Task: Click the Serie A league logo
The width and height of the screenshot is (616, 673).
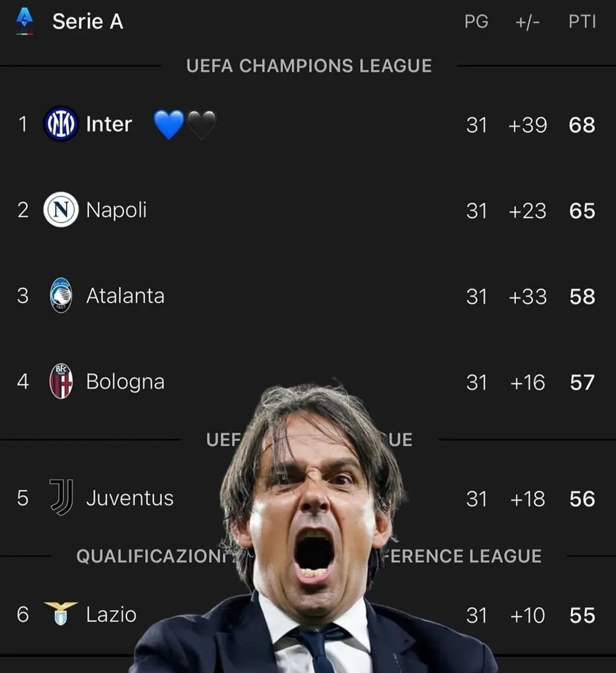Action: click(24, 21)
